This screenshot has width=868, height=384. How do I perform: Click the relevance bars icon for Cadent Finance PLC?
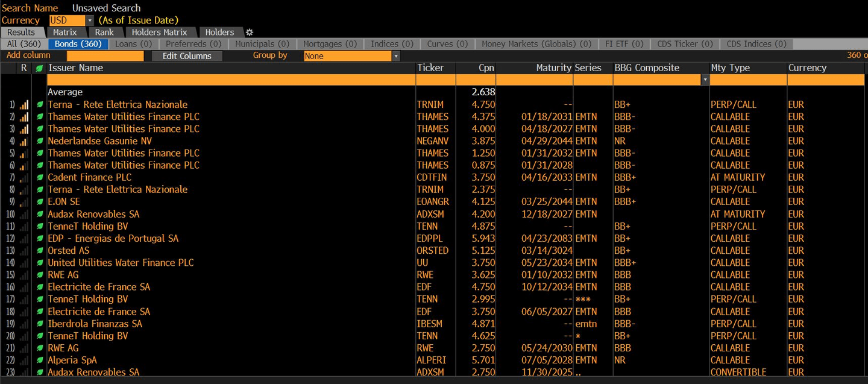pos(24,178)
